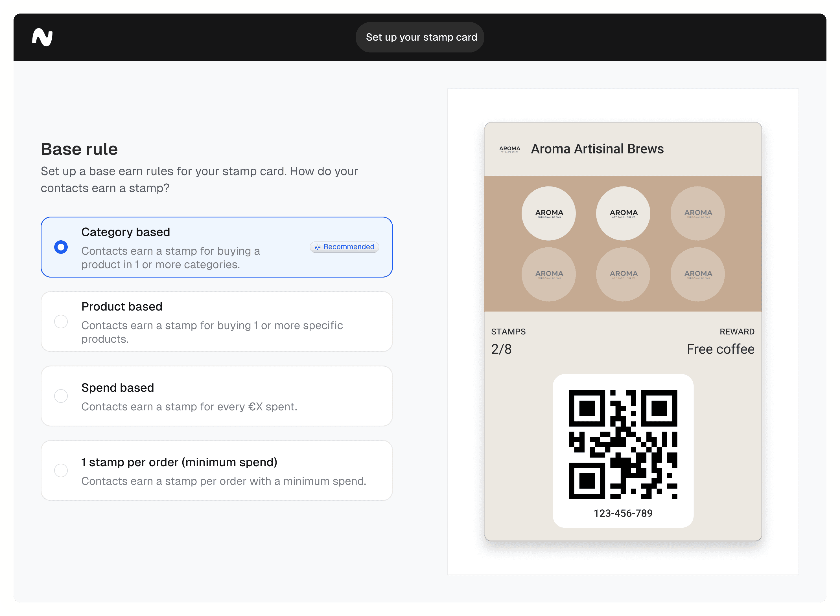Screen dimensions: 840x616
Task: Click the Free coffee reward text
Action: (720, 349)
